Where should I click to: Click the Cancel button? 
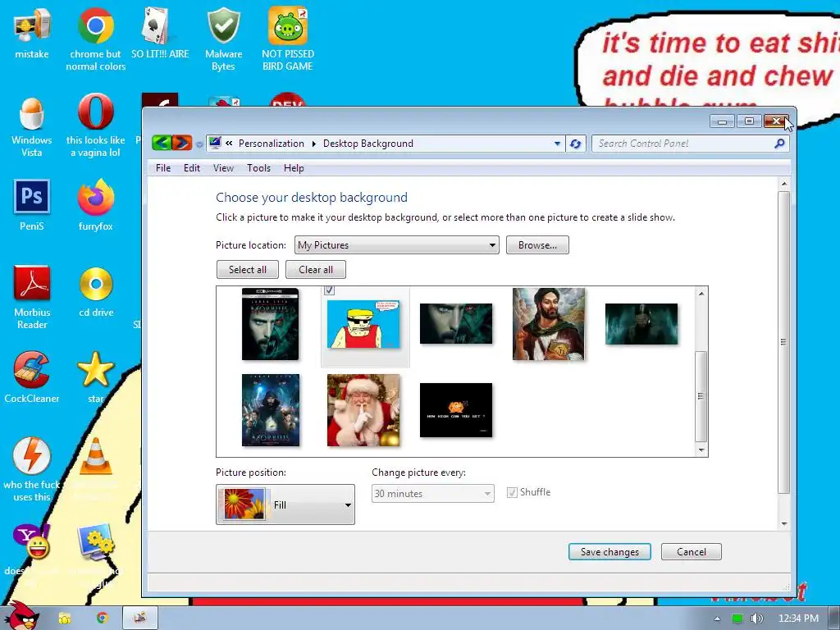click(x=691, y=552)
